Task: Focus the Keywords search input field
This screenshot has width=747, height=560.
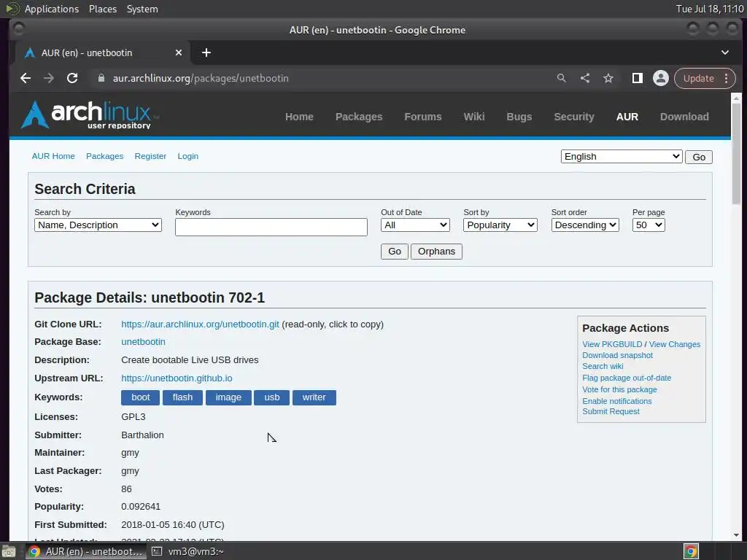Action: click(271, 227)
